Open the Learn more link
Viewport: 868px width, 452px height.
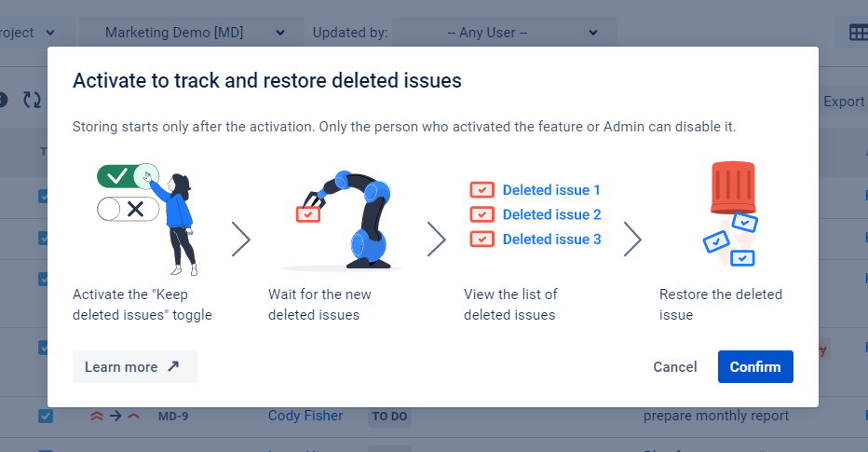coord(135,367)
